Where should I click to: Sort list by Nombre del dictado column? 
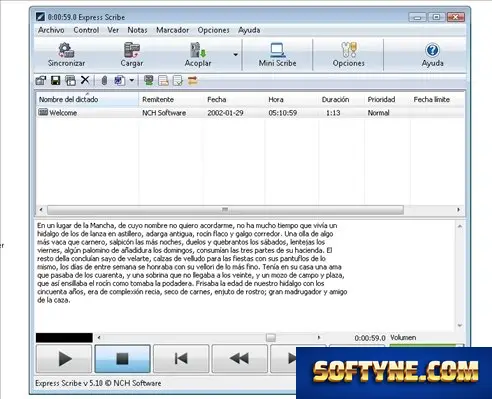tap(87, 99)
